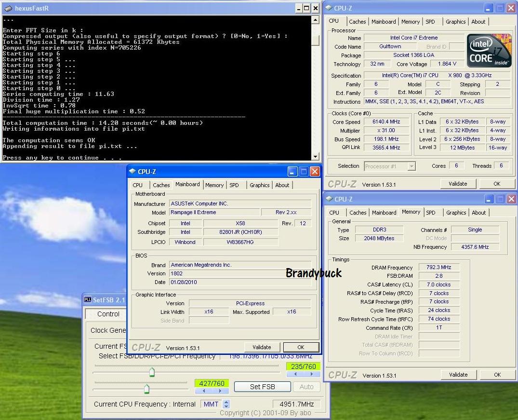This screenshot has height=420, width=518.
Task: Open SPD tab in top CPU-Z window
Action: coord(430,22)
